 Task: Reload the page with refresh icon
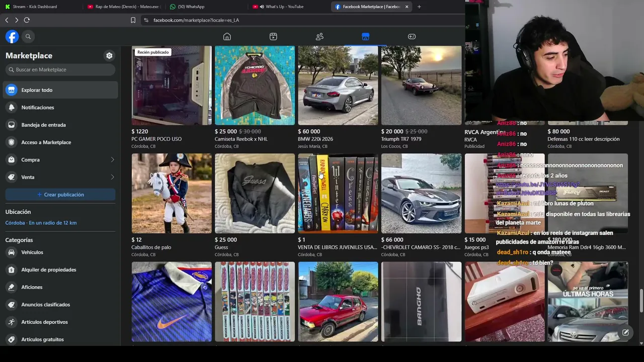coord(27,20)
